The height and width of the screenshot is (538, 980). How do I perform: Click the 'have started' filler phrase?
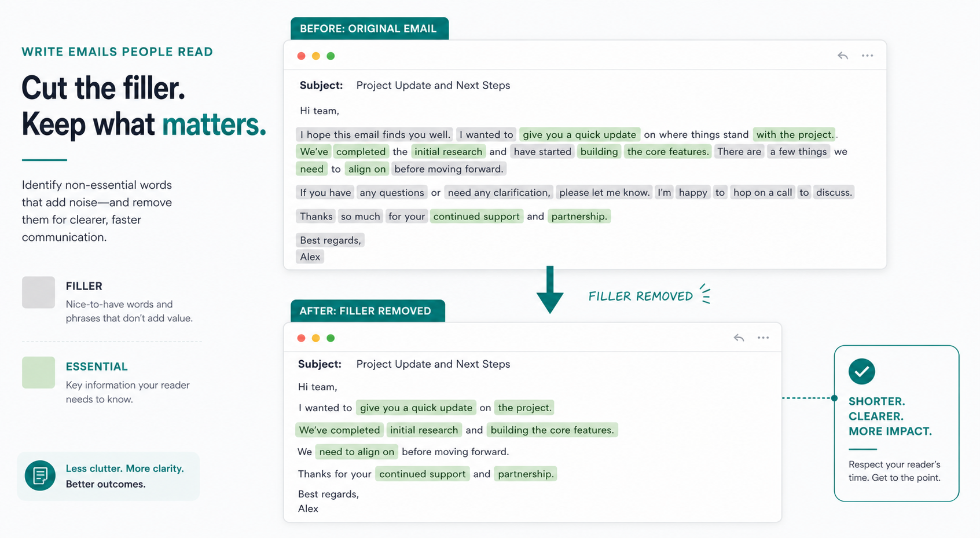(542, 152)
